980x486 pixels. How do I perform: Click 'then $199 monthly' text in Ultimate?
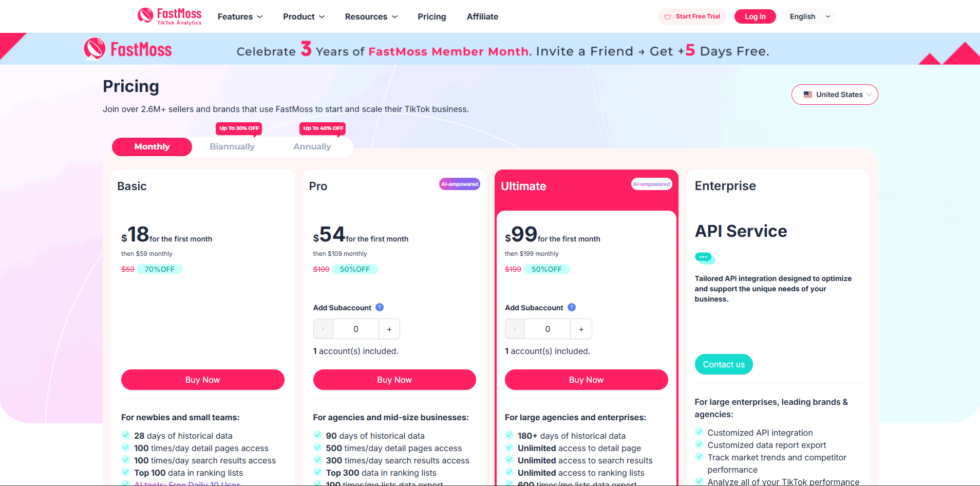point(532,254)
